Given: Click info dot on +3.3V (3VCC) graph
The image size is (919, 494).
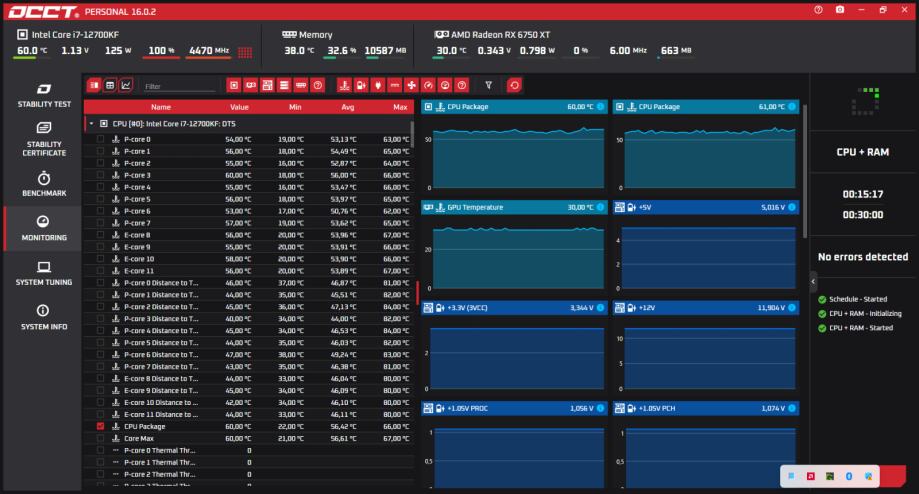Looking at the screenshot, I should tap(600, 308).
